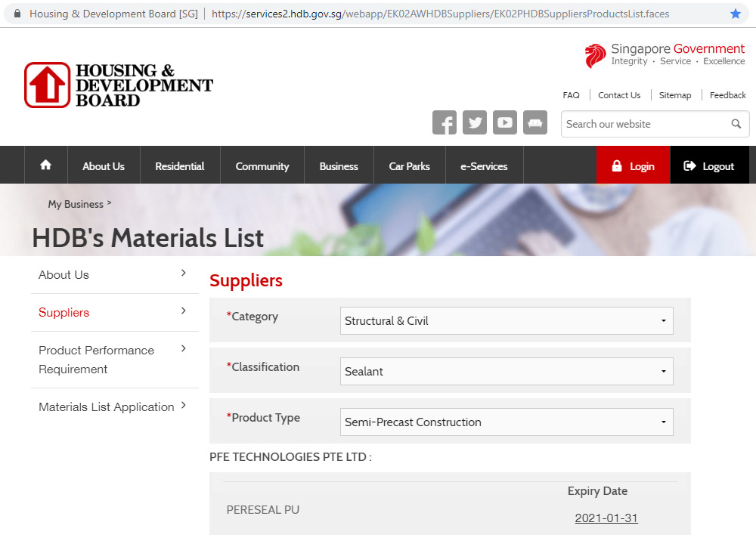Image resolution: width=756 pixels, height=541 pixels.
Task: Expand Product Performance Requirement chevron
Action: coord(183,348)
